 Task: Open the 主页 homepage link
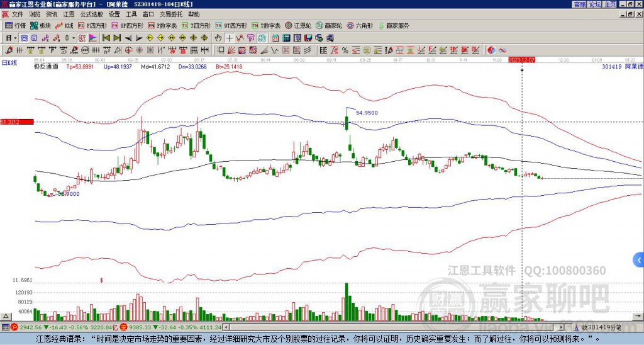pyautogui.click(x=610, y=4)
